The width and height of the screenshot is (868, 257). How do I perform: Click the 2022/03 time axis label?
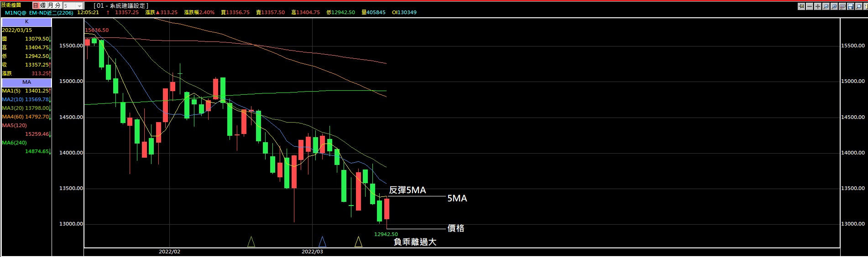click(312, 252)
